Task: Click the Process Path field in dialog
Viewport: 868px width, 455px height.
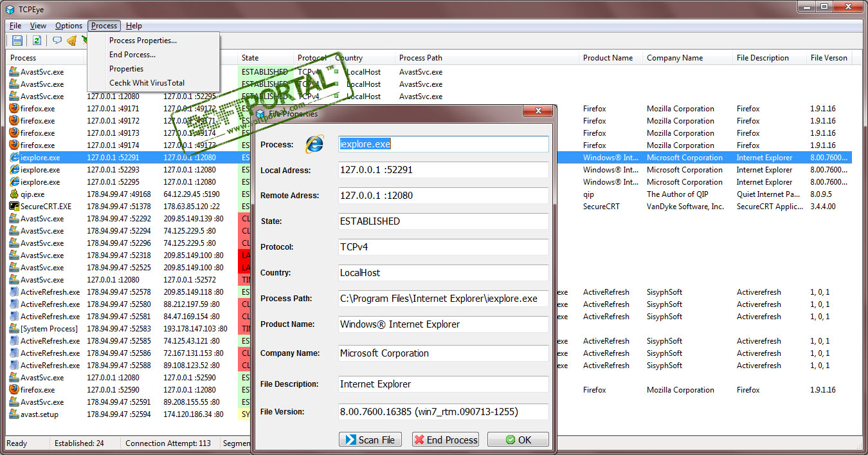Action: point(444,299)
